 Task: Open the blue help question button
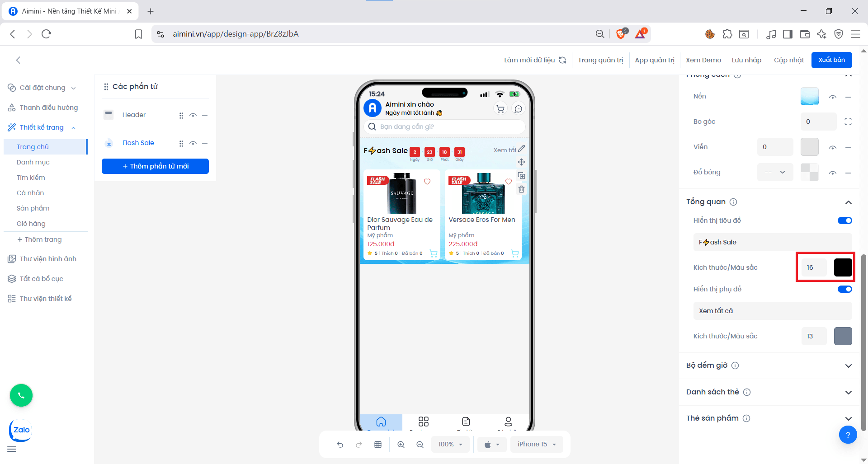848,435
